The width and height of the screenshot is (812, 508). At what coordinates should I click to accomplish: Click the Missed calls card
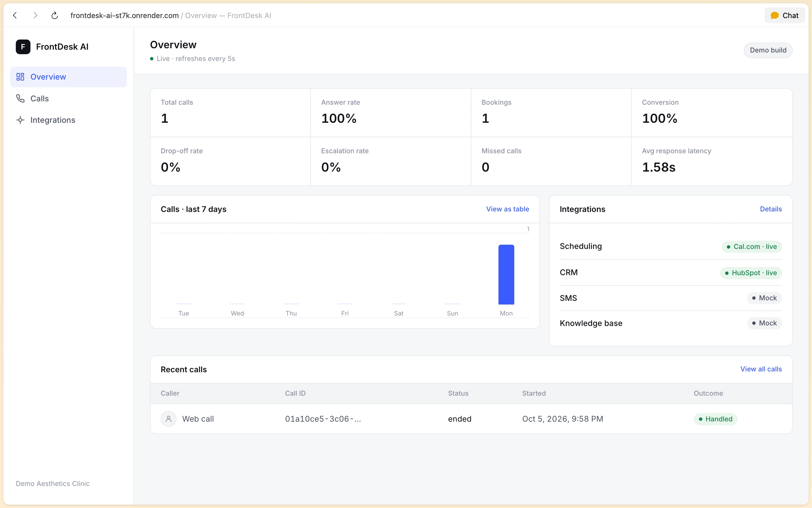coord(551,161)
